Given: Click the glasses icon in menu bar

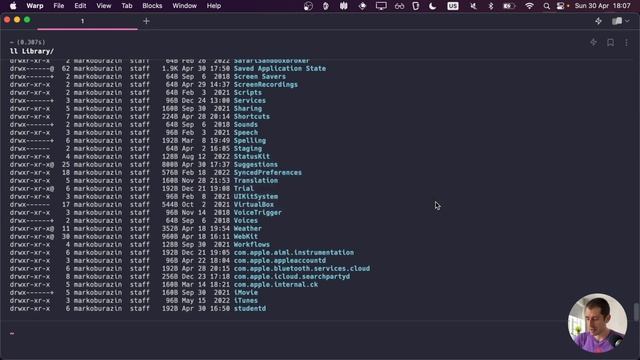Looking at the screenshot, I should coord(399,6).
